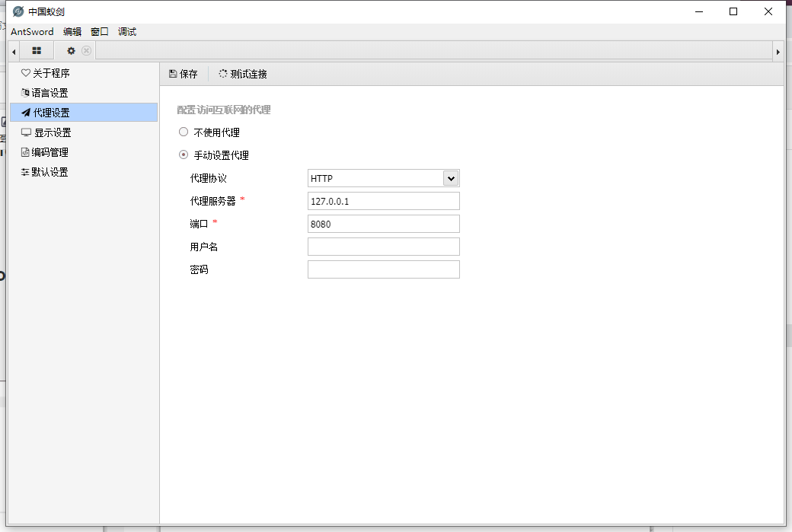Click the left tab scroll arrow
Image resolution: width=792 pixels, height=532 pixels.
point(14,52)
